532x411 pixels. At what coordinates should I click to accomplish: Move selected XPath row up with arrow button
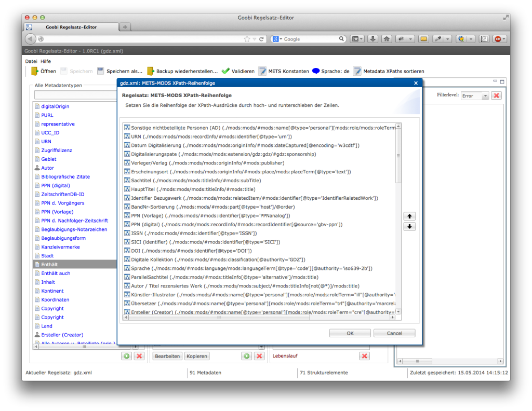point(409,216)
